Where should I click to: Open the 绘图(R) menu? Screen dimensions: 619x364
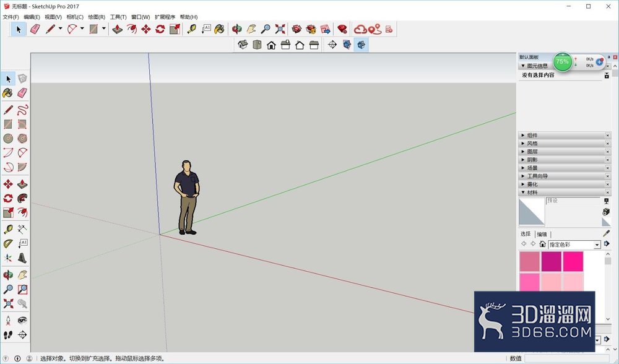pyautogui.click(x=97, y=17)
